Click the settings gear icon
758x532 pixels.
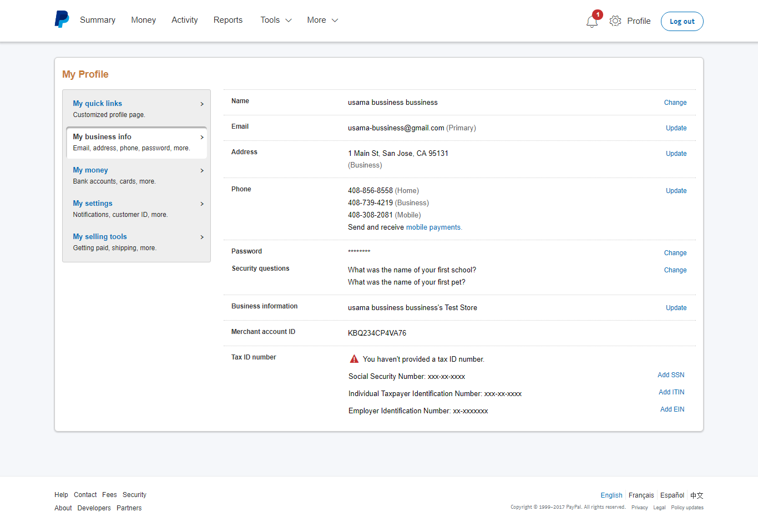pyautogui.click(x=615, y=21)
